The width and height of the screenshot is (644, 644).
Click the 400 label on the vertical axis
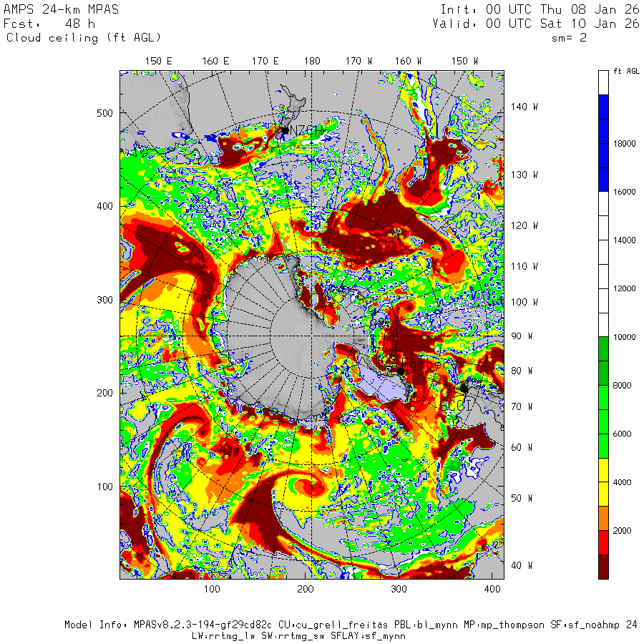(104, 206)
